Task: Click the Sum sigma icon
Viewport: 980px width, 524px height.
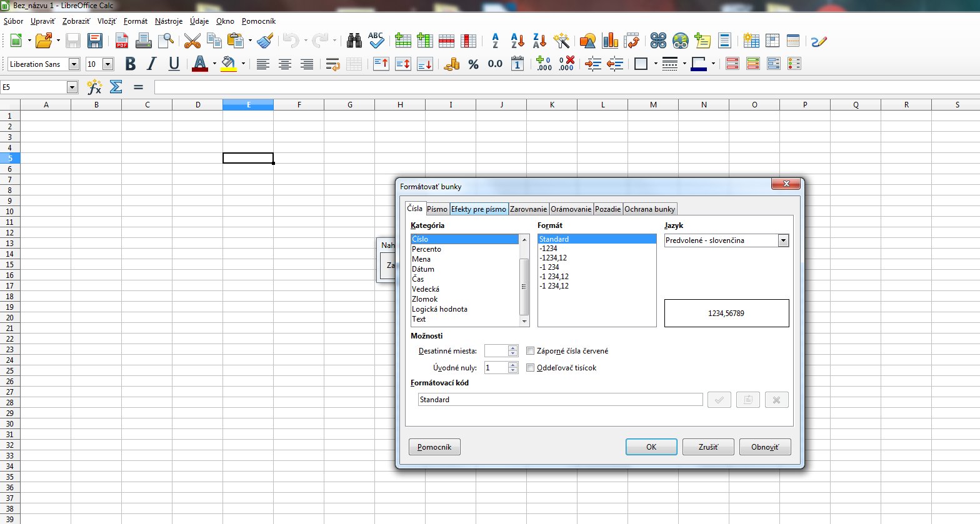Action: coord(116,87)
